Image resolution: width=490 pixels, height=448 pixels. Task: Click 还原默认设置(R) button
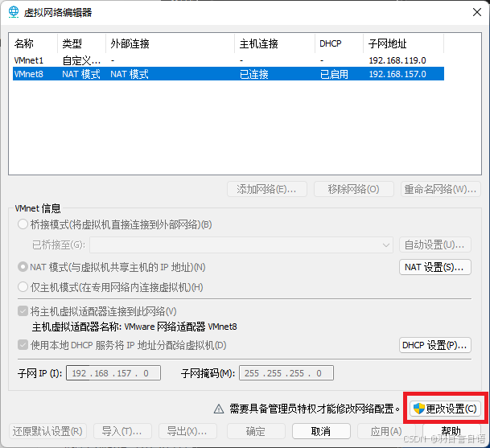pyautogui.click(x=47, y=431)
